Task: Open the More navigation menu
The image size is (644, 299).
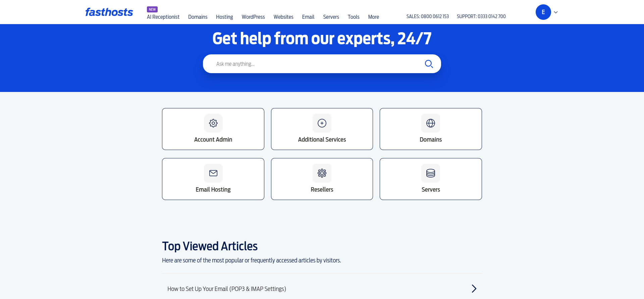Action: [x=373, y=17]
